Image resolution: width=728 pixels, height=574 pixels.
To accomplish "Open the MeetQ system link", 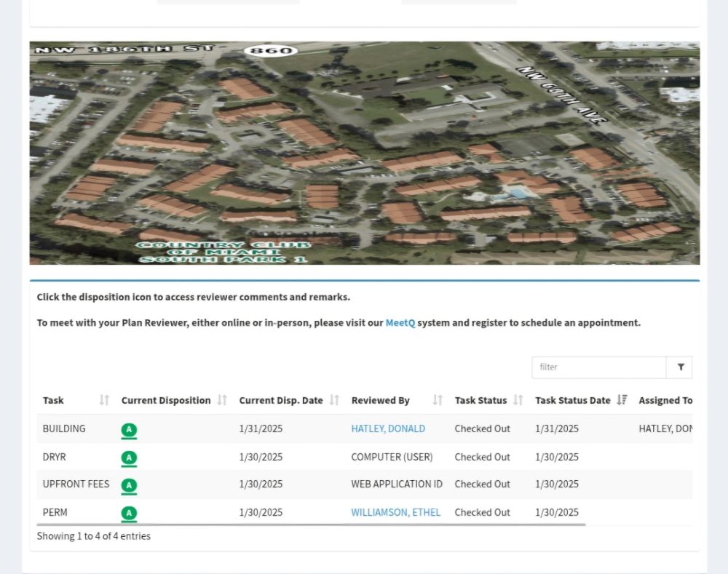I will (x=400, y=323).
